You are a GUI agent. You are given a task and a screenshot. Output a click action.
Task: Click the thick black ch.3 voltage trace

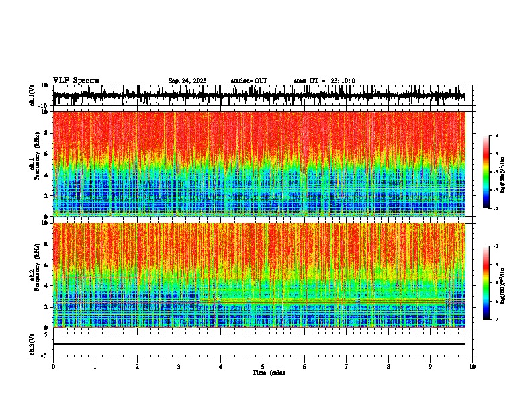[x=259, y=344]
